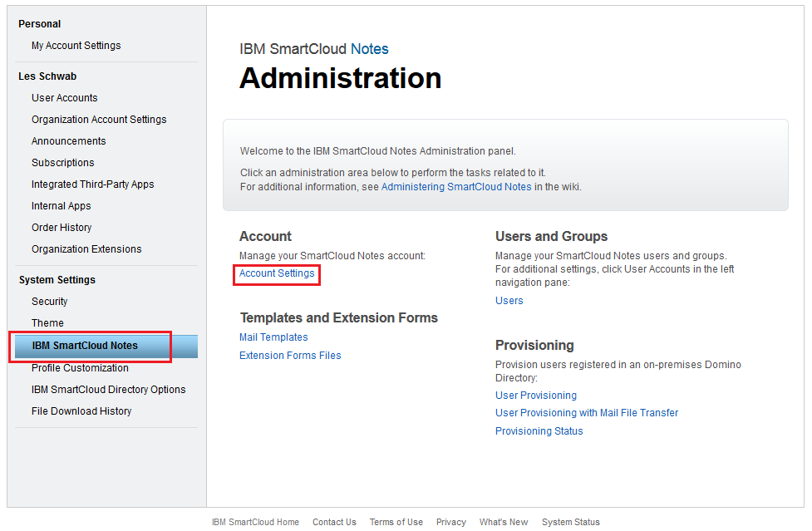Open Security under System Settings
Image resolution: width=812 pixels, height=531 pixels.
[x=49, y=302]
